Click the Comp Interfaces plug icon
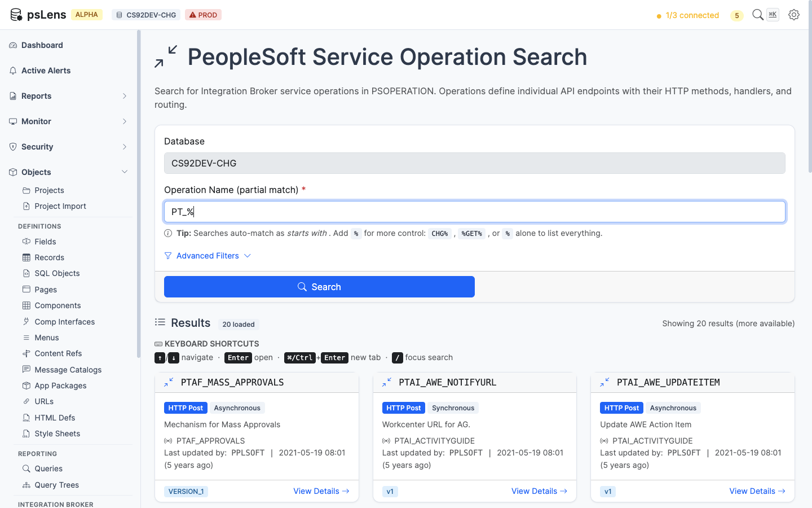Image resolution: width=812 pixels, height=508 pixels. tap(27, 322)
